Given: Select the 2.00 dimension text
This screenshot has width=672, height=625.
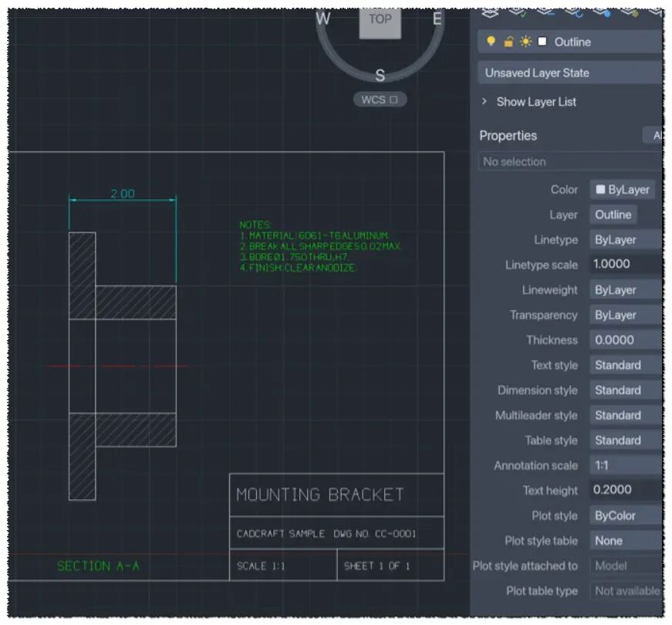Looking at the screenshot, I should [x=123, y=194].
